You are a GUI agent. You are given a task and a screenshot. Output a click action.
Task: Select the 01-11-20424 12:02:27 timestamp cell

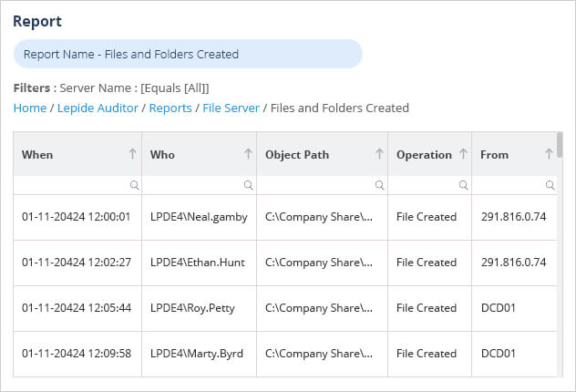76,263
